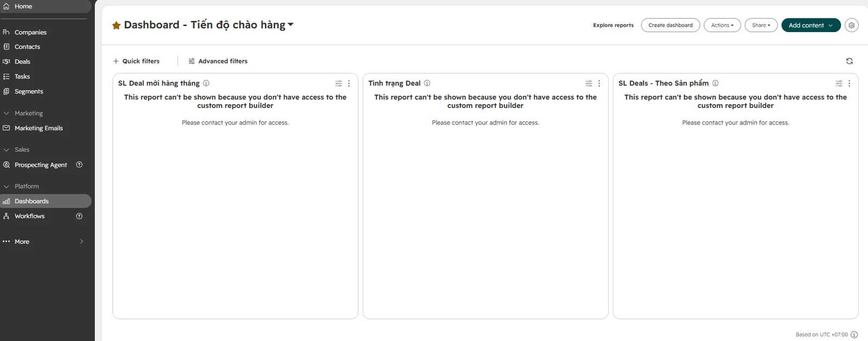Open the Share dropdown

(x=761, y=25)
